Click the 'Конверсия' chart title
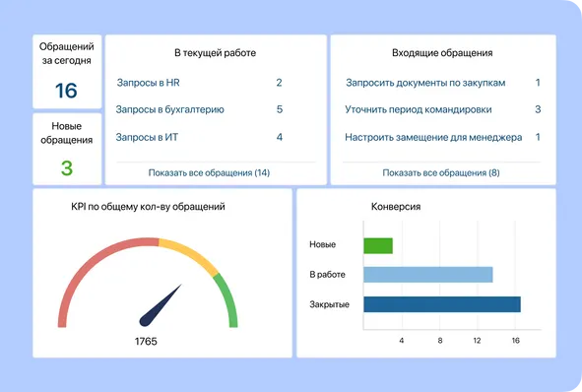 (x=396, y=207)
